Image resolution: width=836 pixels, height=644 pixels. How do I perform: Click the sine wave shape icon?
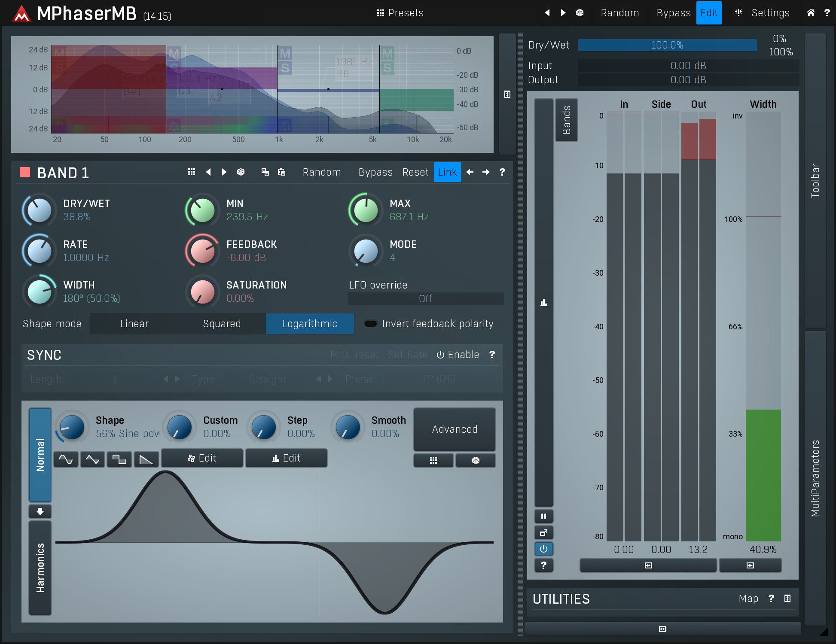[66, 459]
